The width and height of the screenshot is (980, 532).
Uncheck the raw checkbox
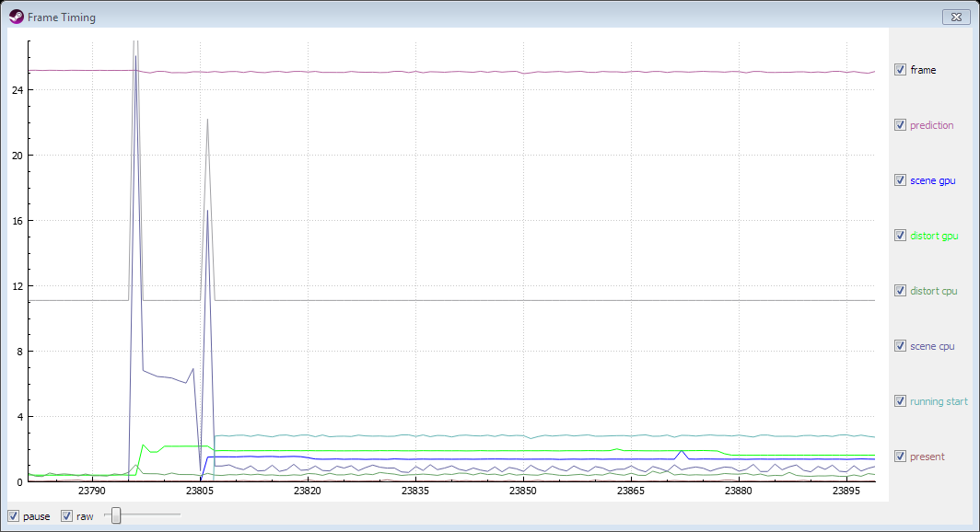coord(66,516)
